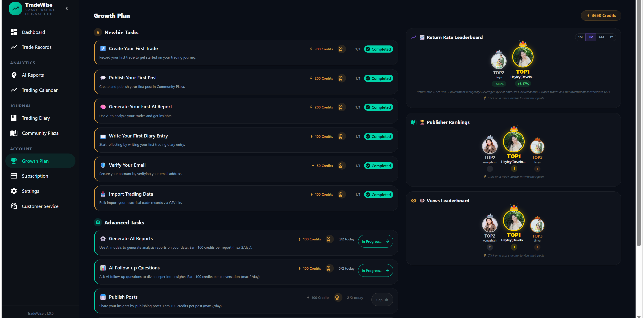The height and width of the screenshot is (318, 644).
Task: Click the Views Leaderboard eye icon
Action: 414,201
